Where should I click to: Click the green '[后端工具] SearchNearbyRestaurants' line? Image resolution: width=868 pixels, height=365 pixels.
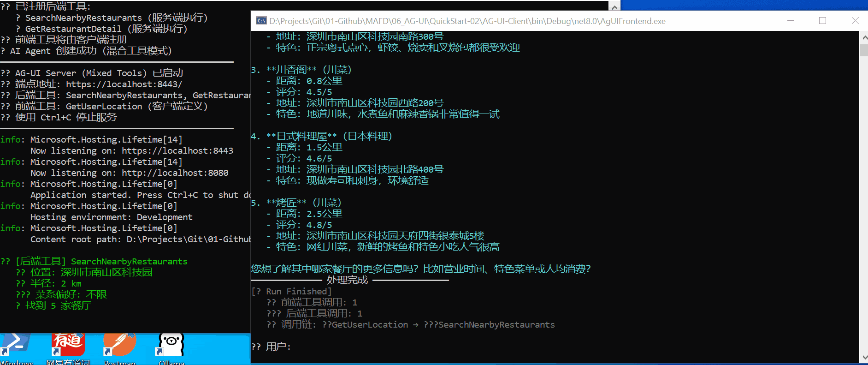coord(94,262)
